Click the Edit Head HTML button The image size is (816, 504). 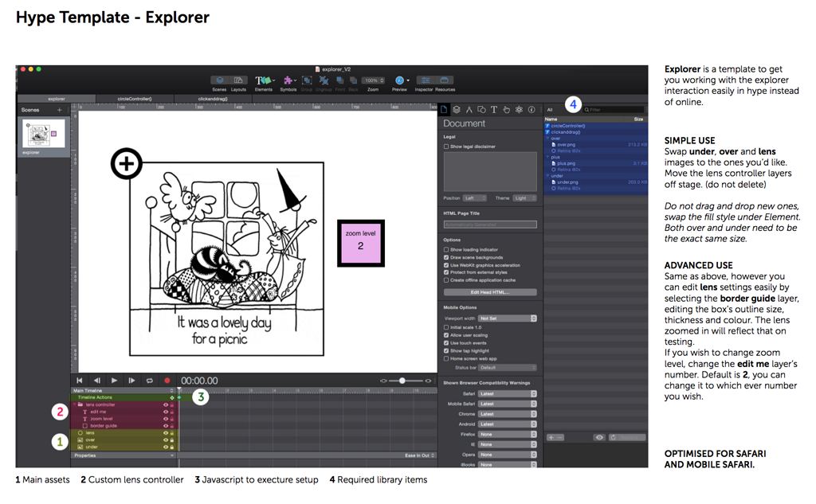(x=489, y=292)
